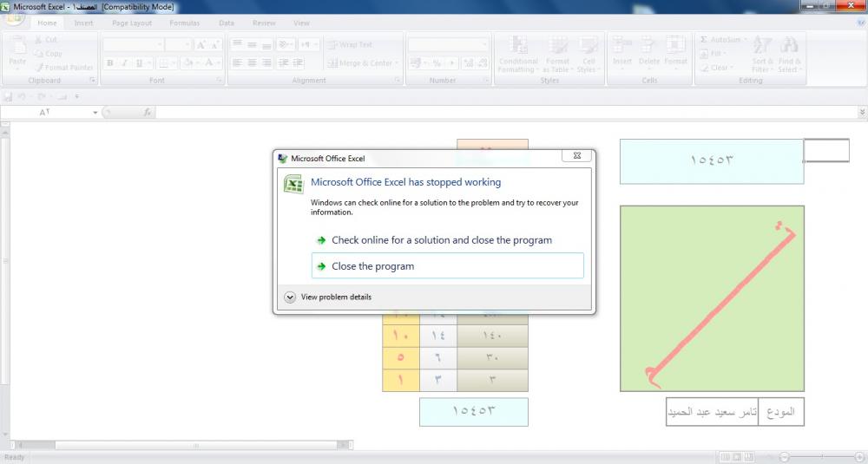Click the Delete cells button
The width and height of the screenshot is (868, 464).
[648, 51]
